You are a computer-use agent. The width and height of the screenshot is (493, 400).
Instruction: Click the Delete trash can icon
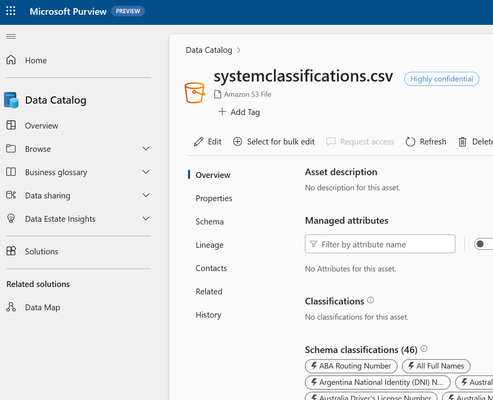[462, 142]
